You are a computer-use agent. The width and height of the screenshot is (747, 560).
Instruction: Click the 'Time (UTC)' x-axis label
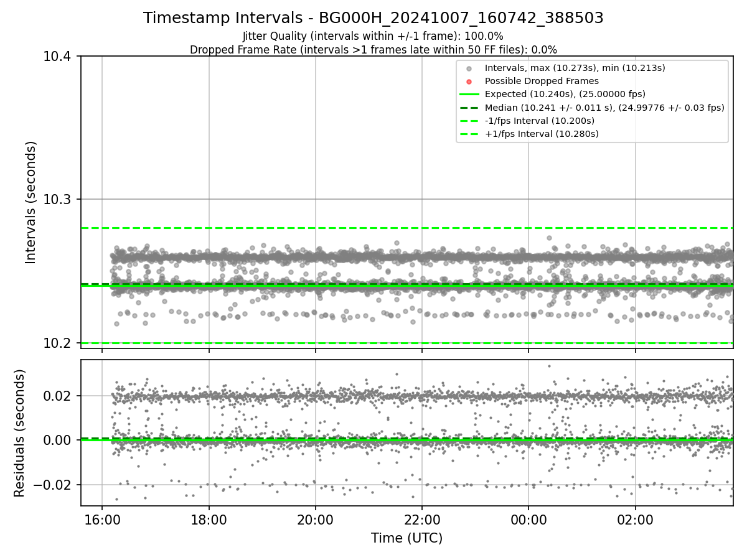click(x=407, y=538)
